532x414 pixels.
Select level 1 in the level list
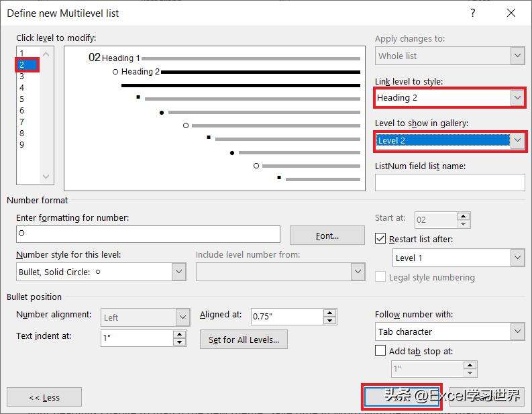(21, 53)
